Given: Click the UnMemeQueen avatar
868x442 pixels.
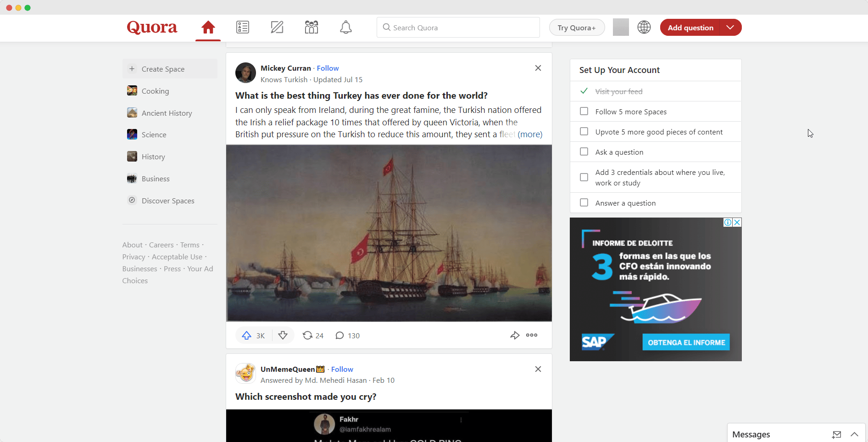Looking at the screenshot, I should (x=245, y=374).
